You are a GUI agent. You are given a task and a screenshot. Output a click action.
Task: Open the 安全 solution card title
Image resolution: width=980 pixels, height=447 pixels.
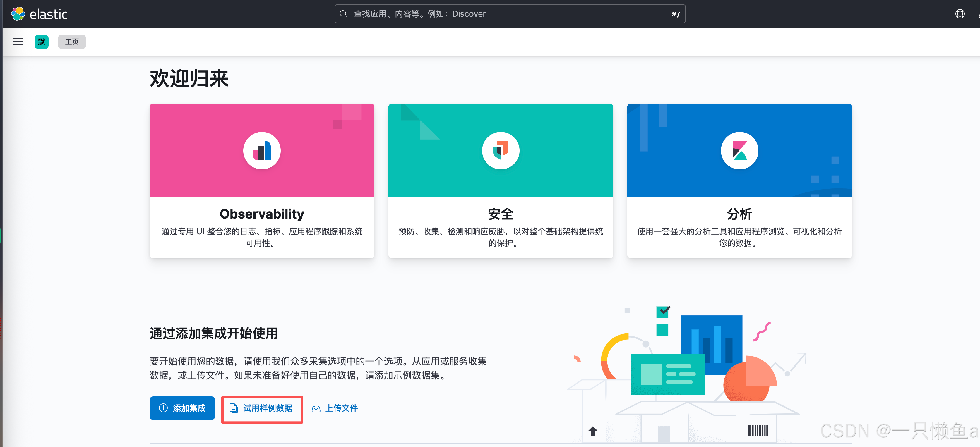pyautogui.click(x=501, y=214)
